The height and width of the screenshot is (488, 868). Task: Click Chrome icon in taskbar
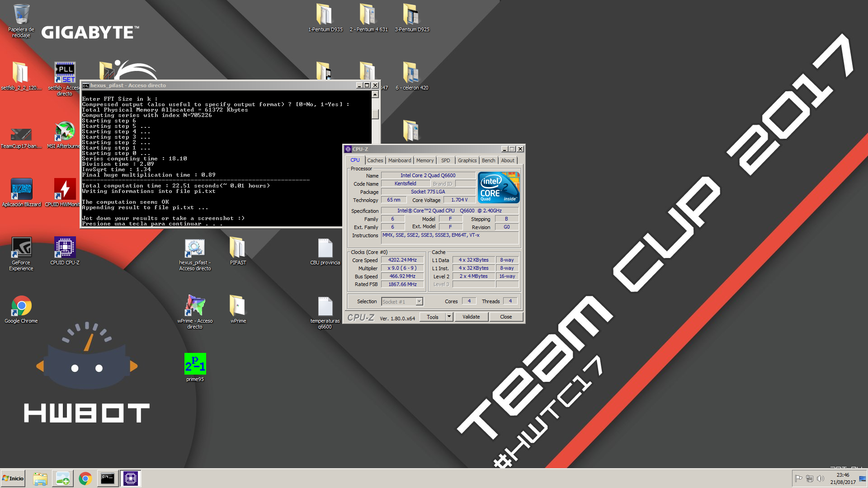click(x=85, y=479)
